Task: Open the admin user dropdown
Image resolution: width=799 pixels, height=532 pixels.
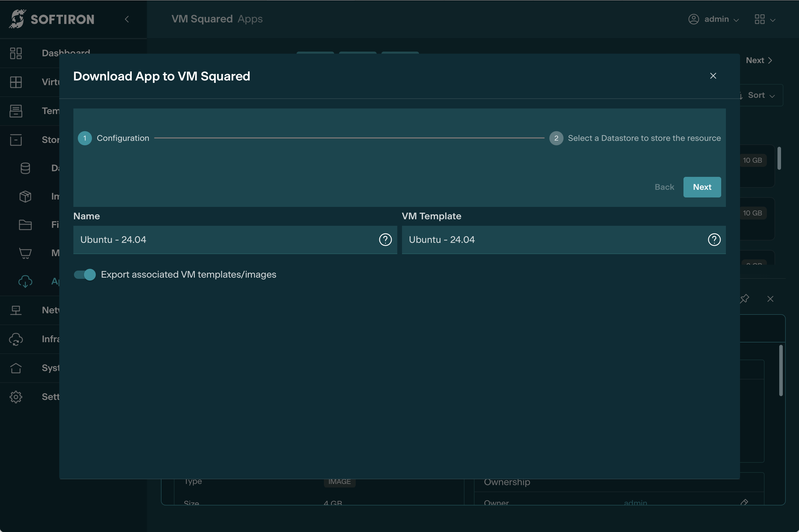Action: [714, 19]
